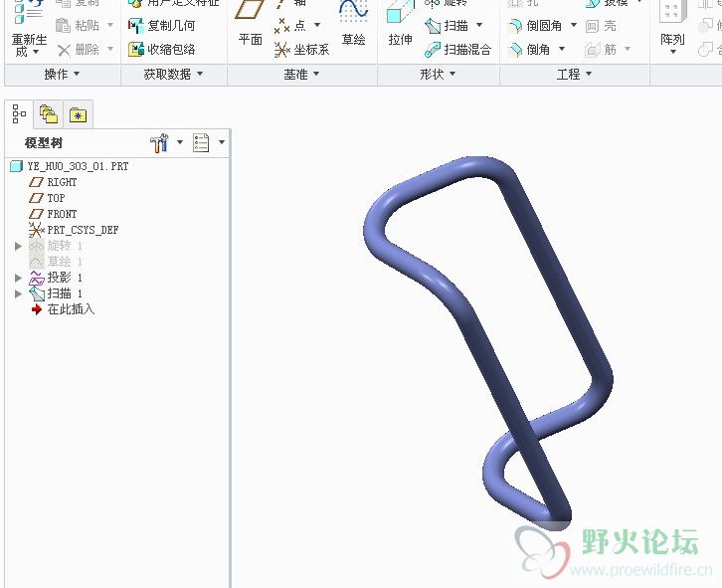Switch to the Model Tree tab icon
722x588 pixels.
coord(19,113)
